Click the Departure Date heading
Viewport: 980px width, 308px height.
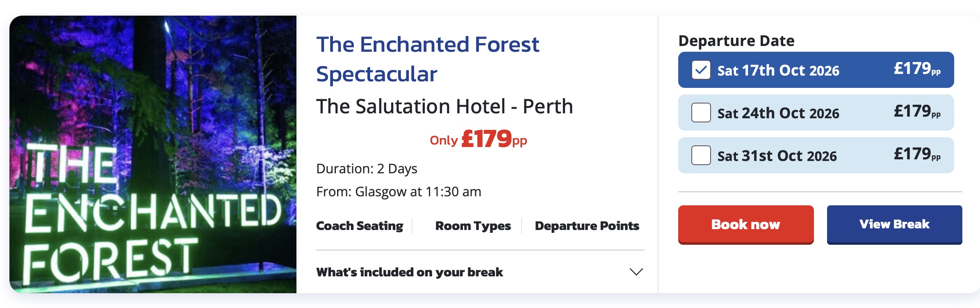pyautogui.click(x=736, y=41)
